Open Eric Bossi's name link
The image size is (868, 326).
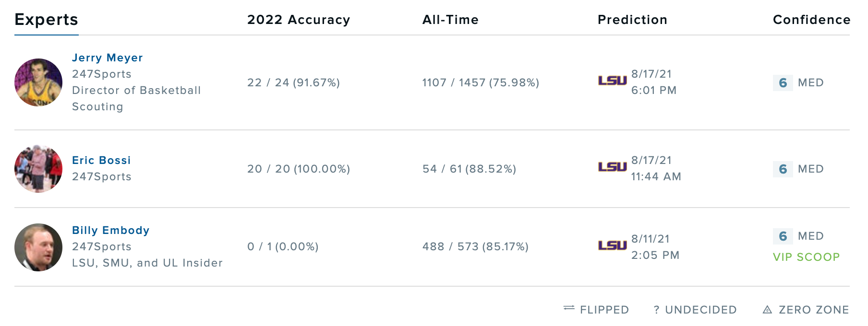click(x=101, y=160)
